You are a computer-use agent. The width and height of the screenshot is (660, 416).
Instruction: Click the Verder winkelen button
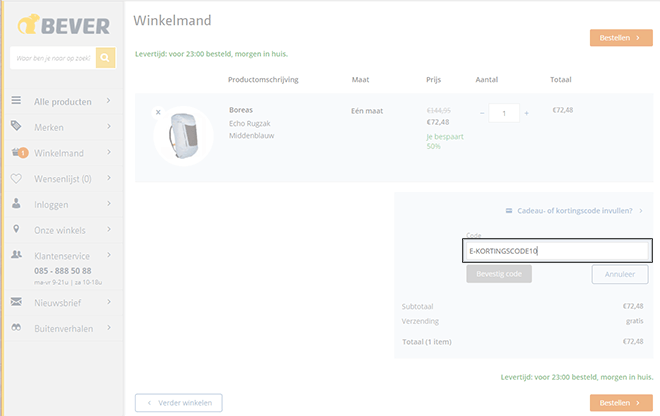(178, 403)
